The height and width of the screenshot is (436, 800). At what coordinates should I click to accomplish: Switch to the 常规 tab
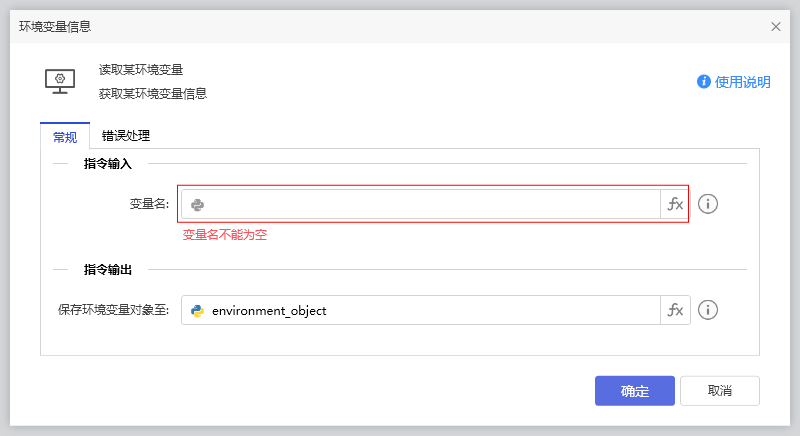coord(65,137)
